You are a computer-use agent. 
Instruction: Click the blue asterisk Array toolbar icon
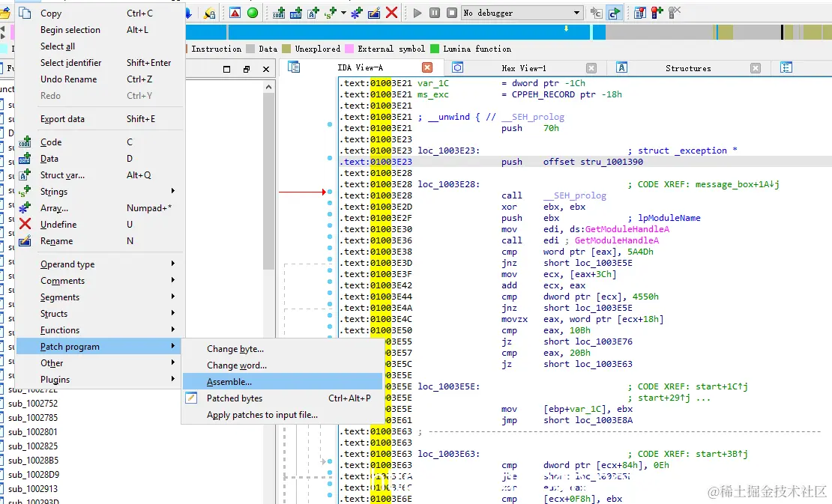coord(357,13)
